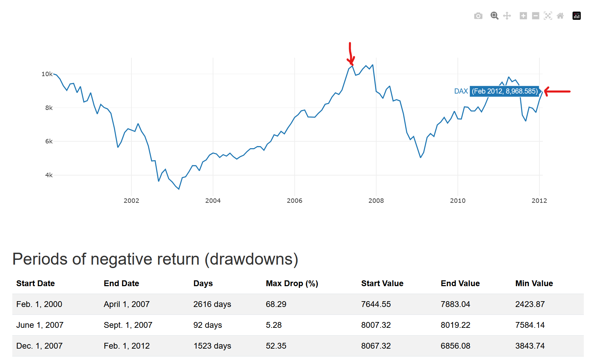Select the Feb. 1, 2000 drawdown row

39,304
